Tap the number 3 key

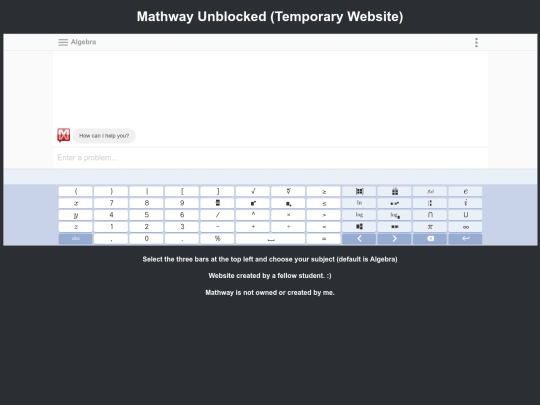[182, 227]
